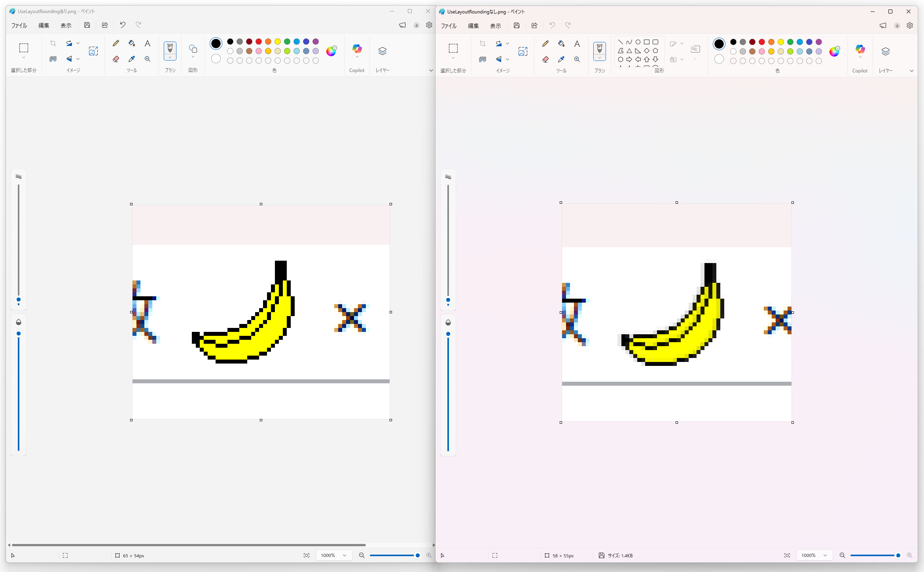Select the Fill bucket tool in left window
The image size is (924, 572).
132,43
